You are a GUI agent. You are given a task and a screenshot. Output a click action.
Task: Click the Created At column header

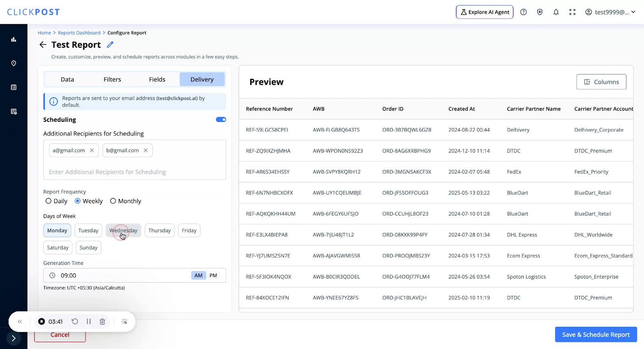(462, 109)
